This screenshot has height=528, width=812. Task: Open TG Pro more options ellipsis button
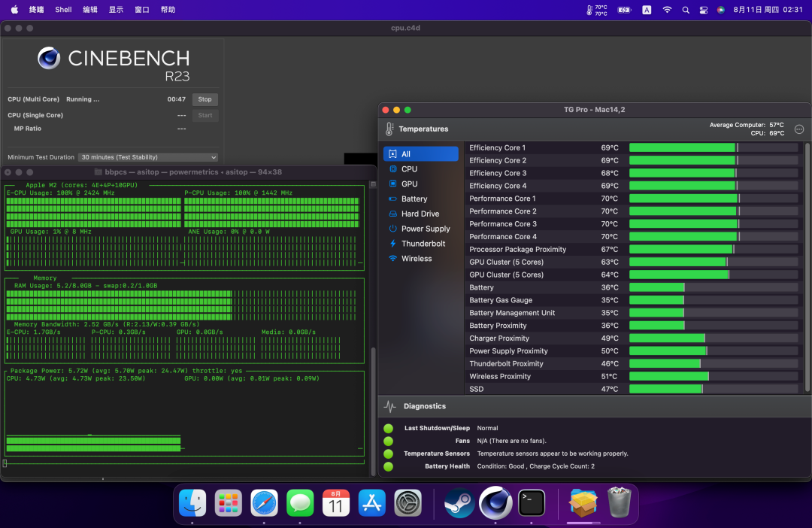tap(798, 129)
